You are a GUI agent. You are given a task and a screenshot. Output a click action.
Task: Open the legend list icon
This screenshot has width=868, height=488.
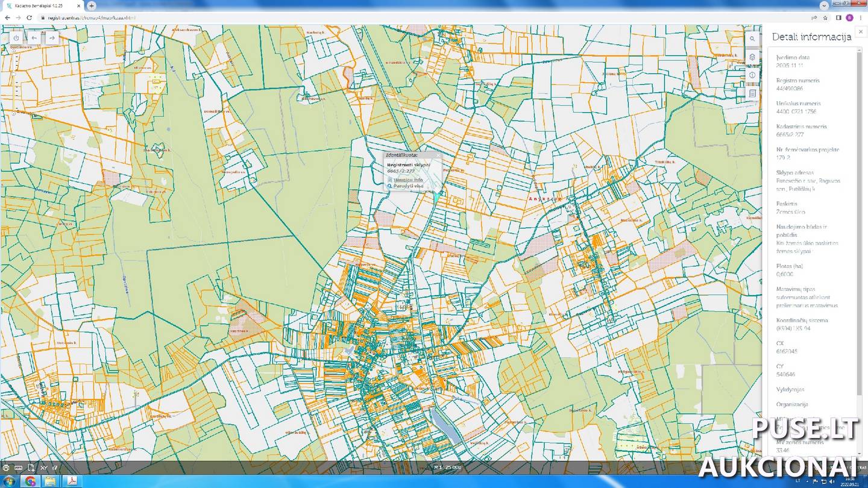coord(752,93)
